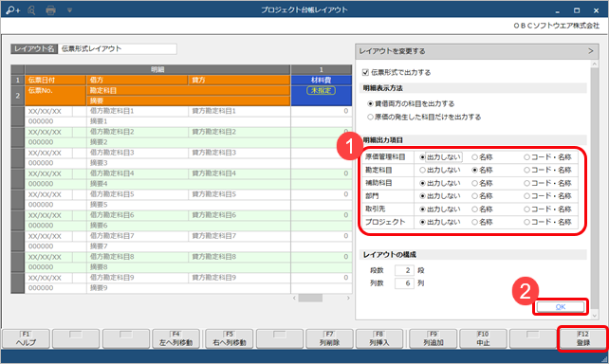Viewport: 609px width, 364px height.
Task: Select 原価の発生した科目だけを出力する radio button
Action: click(370, 117)
